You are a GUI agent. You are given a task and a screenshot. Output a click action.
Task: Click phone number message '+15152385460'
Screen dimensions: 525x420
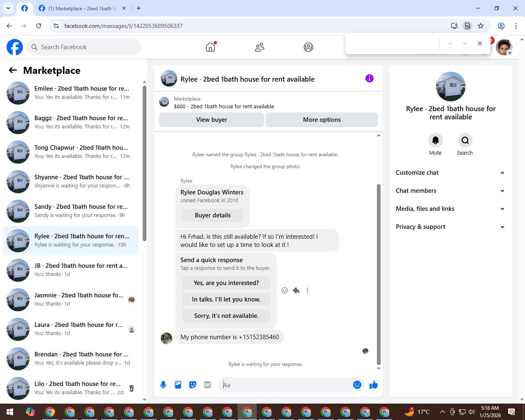point(230,337)
